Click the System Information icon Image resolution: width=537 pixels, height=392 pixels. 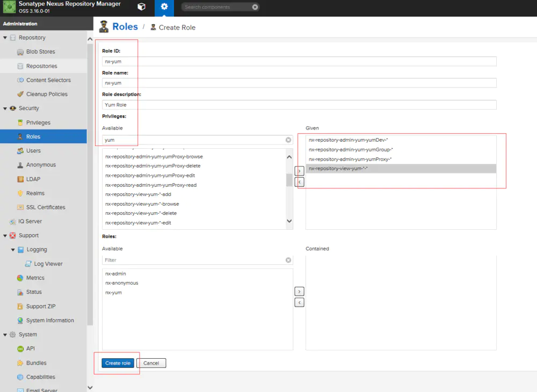tap(20, 321)
